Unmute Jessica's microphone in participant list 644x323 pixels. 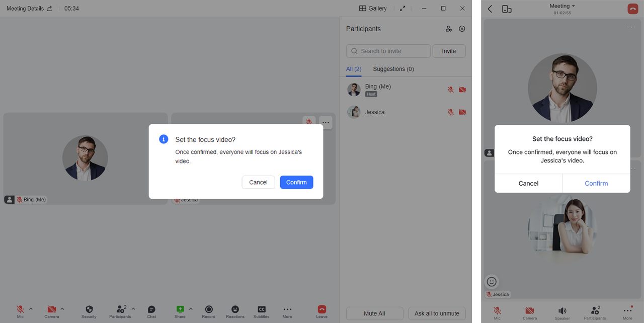451,112
